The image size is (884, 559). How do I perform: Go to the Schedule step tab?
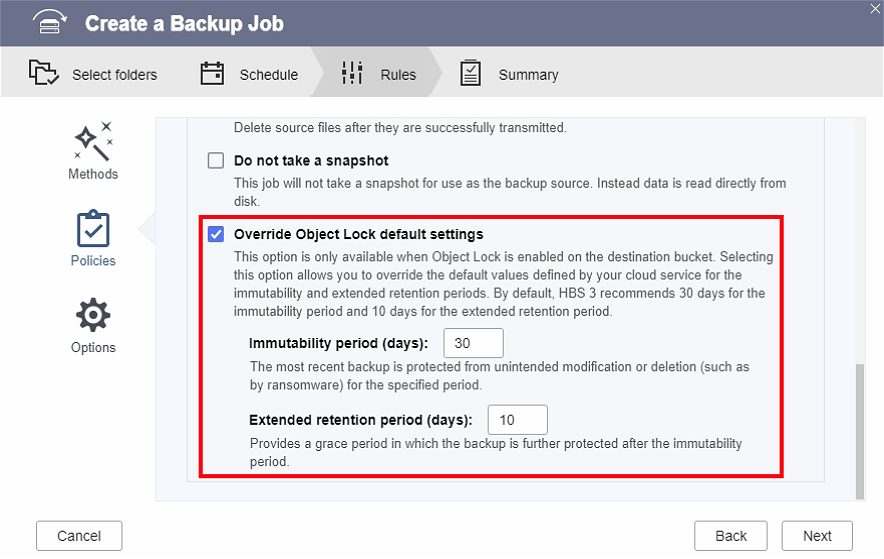pos(268,75)
